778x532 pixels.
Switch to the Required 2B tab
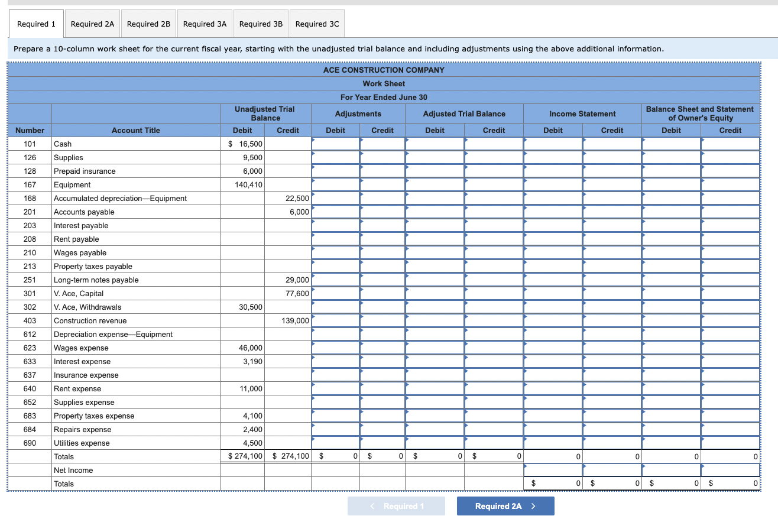tap(148, 24)
